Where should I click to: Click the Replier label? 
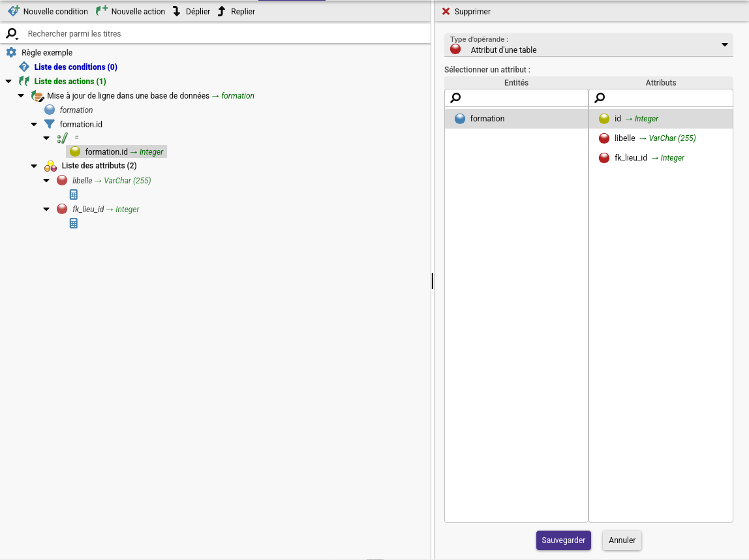pyautogui.click(x=243, y=12)
